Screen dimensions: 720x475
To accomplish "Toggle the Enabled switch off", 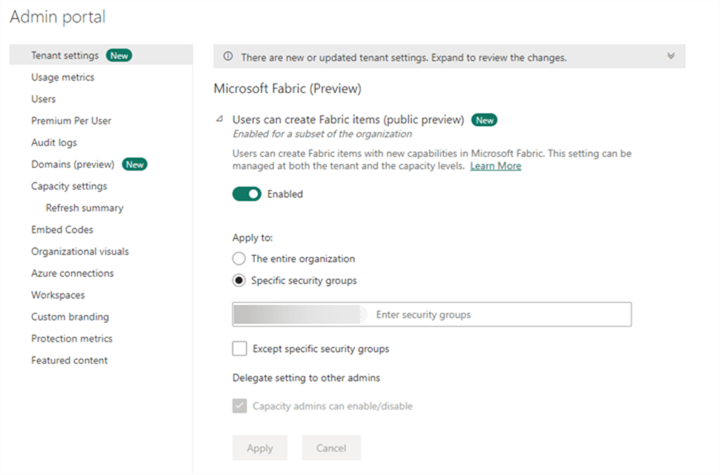I will click(247, 194).
